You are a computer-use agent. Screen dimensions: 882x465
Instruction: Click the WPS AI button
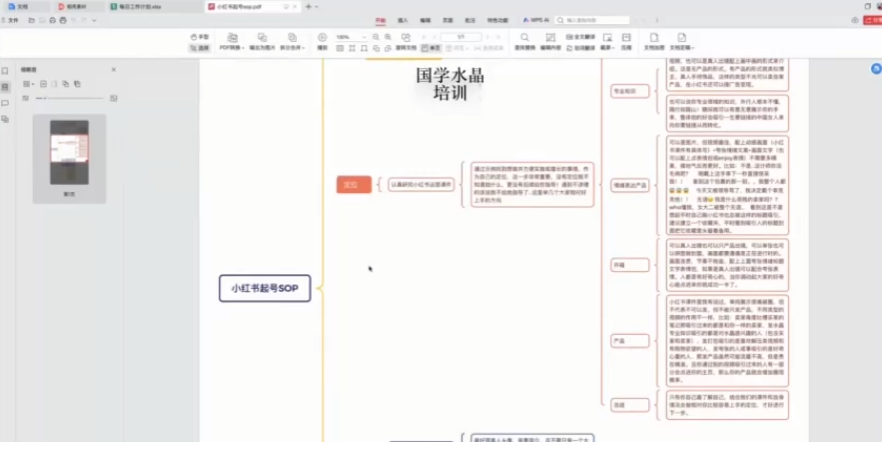click(x=536, y=20)
